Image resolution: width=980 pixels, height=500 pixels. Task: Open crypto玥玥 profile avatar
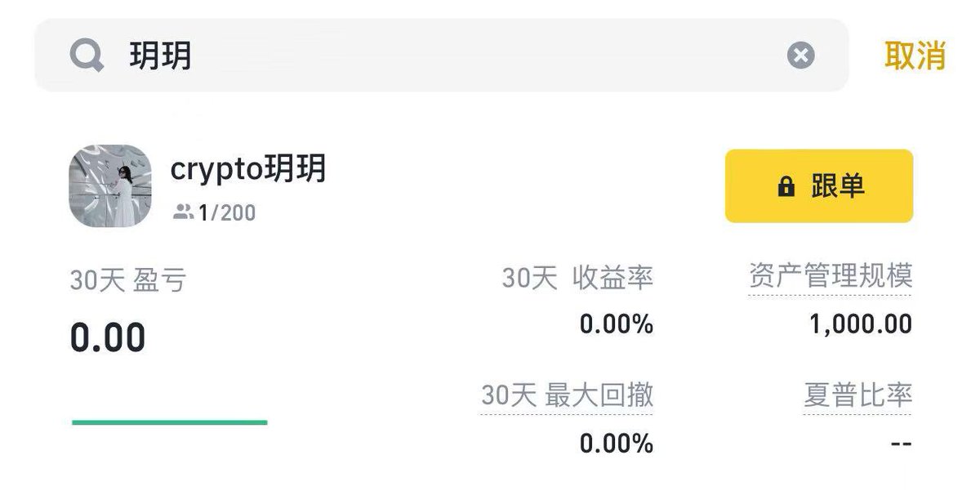point(110,185)
